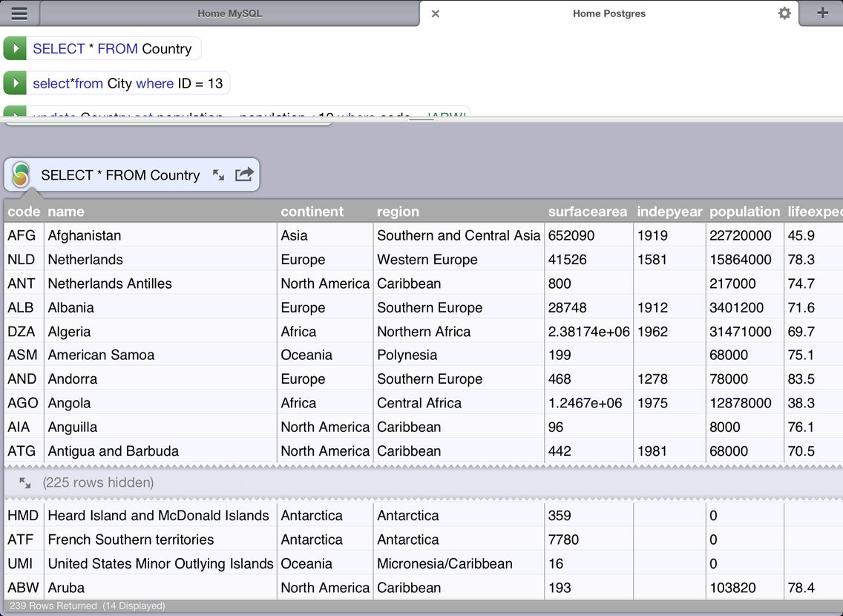843x616 pixels.
Task: Open the hamburger menu
Action: point(19,13)
